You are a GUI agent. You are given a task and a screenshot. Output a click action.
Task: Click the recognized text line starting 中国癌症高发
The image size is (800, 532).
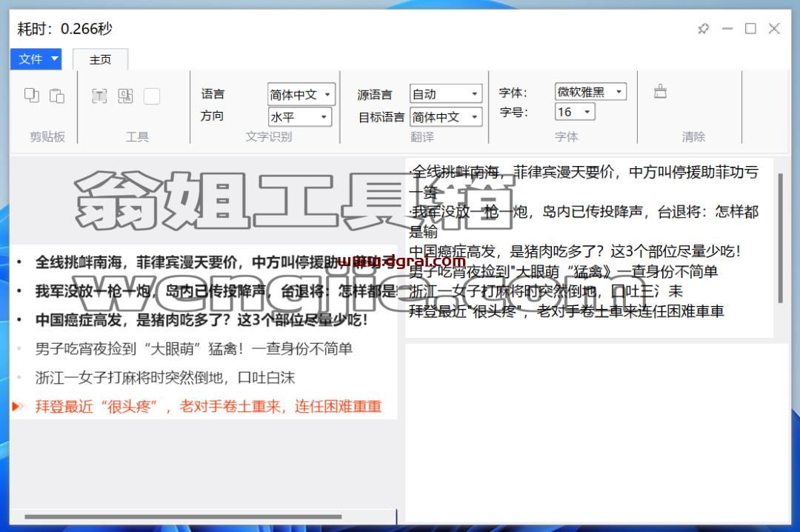575,251
